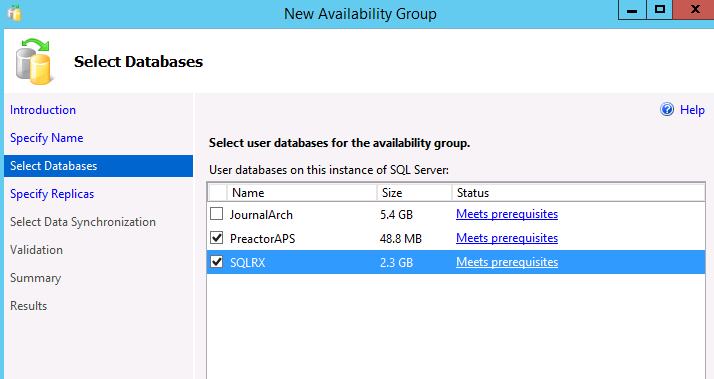Sort databases by the Name column header
This screenshot has width=714, height=379.
(301, 193)
